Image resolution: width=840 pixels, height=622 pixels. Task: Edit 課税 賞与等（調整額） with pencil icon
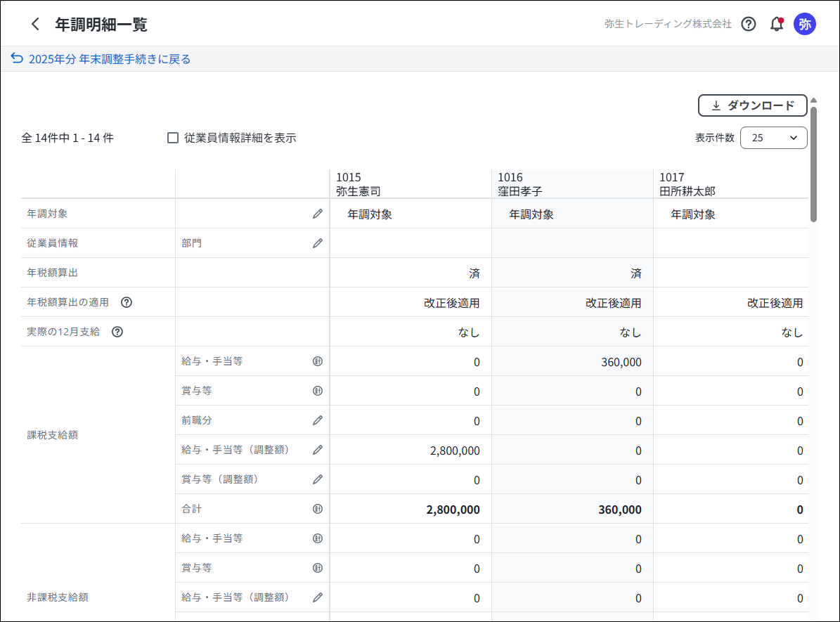(318, 479)
